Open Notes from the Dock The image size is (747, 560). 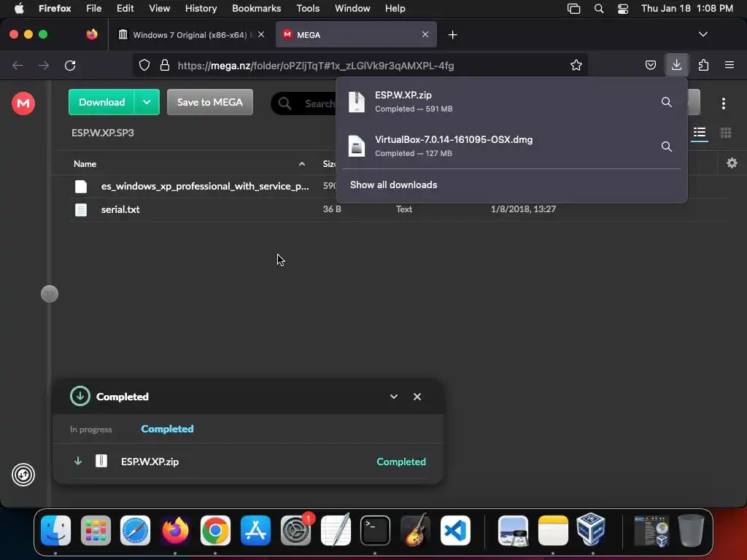point(553,531)
